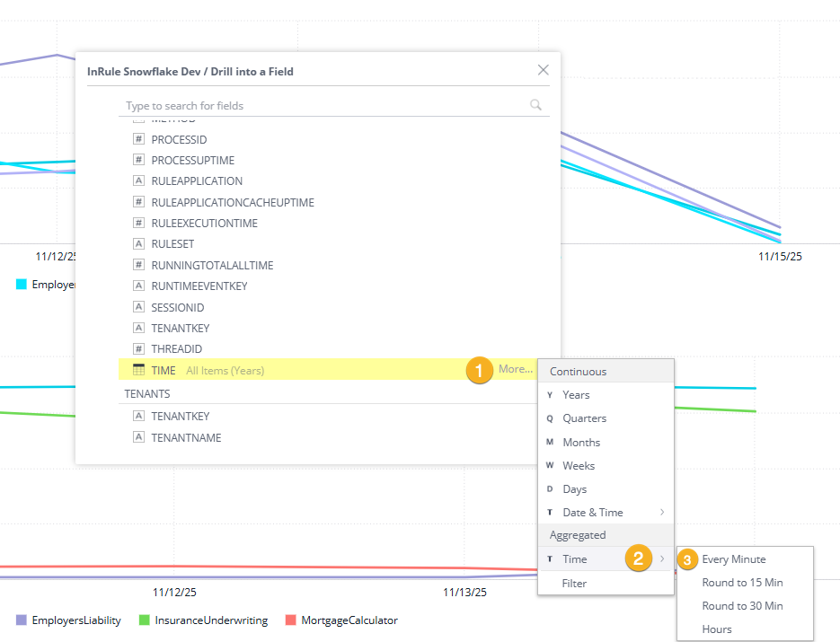Expand the Date & Time submenu
The image size is (840, 642).
pyautogui.click(x=662, y=512)
